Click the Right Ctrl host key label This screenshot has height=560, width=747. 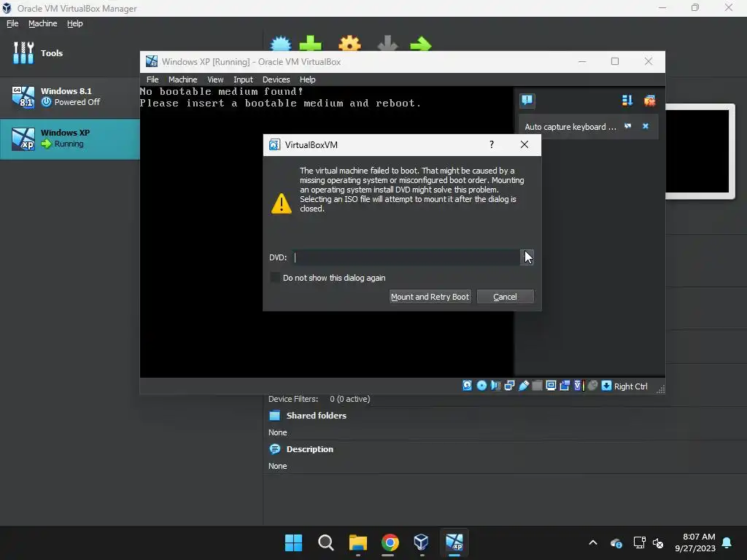tap(631, 386)
